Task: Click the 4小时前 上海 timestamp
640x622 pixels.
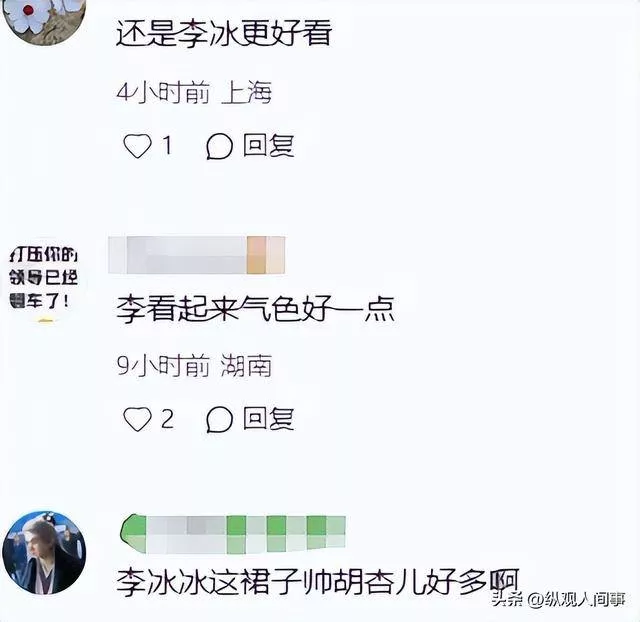Action: (194, 93)
